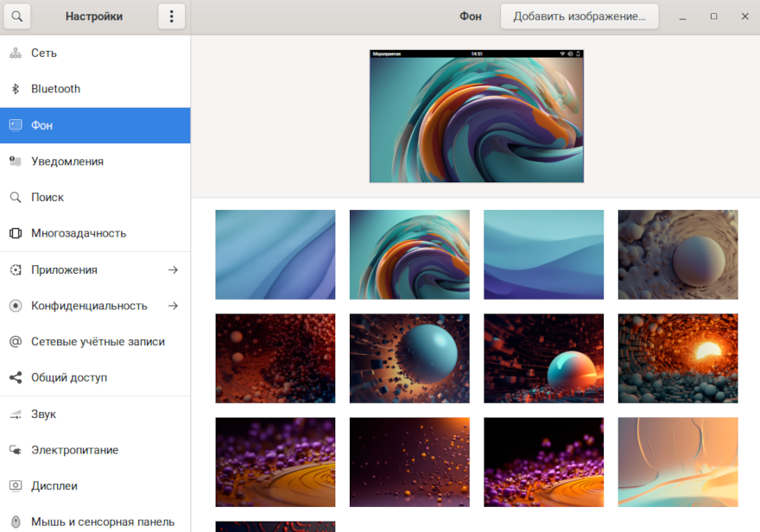The height and width of the screenshot is (532, 760).
Task: Open the Поиск settings section
Action: point(47,197)
